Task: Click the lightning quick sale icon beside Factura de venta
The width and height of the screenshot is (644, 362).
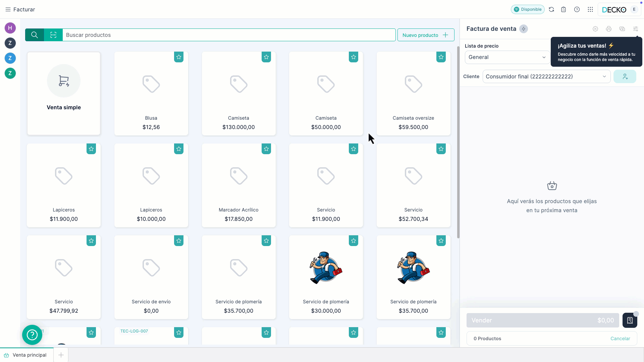Action: (x=524, y=29)
